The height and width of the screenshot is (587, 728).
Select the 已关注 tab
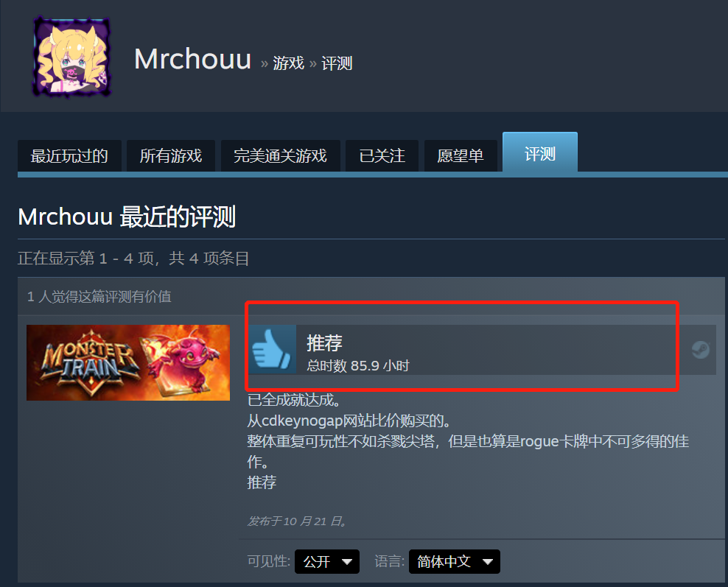[x=382, y=156]
